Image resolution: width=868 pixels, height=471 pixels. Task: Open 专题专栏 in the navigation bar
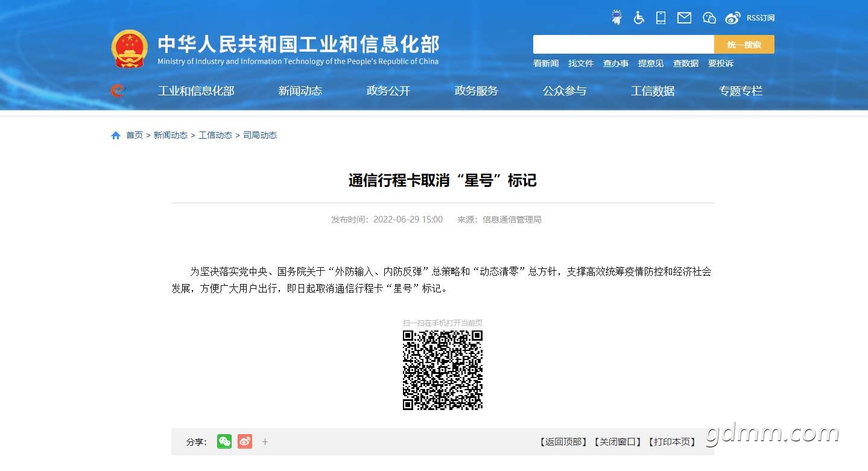[x=741, y=91]
